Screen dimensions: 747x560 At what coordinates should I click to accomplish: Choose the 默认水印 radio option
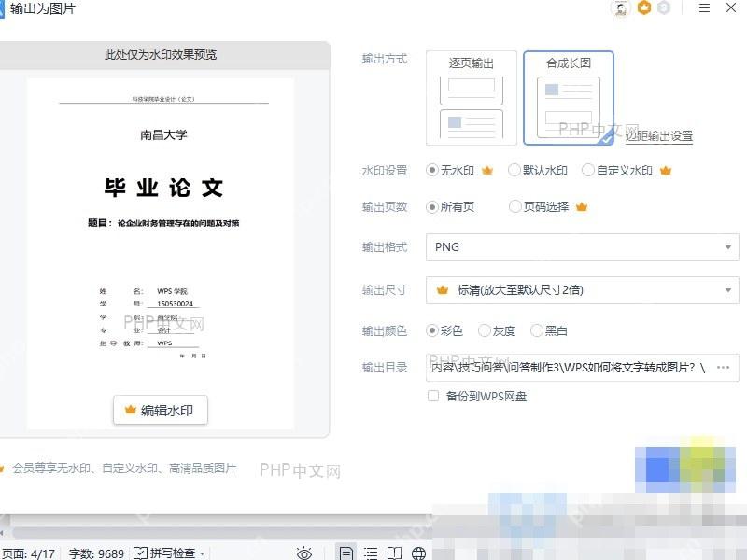[x=538, y=170]
